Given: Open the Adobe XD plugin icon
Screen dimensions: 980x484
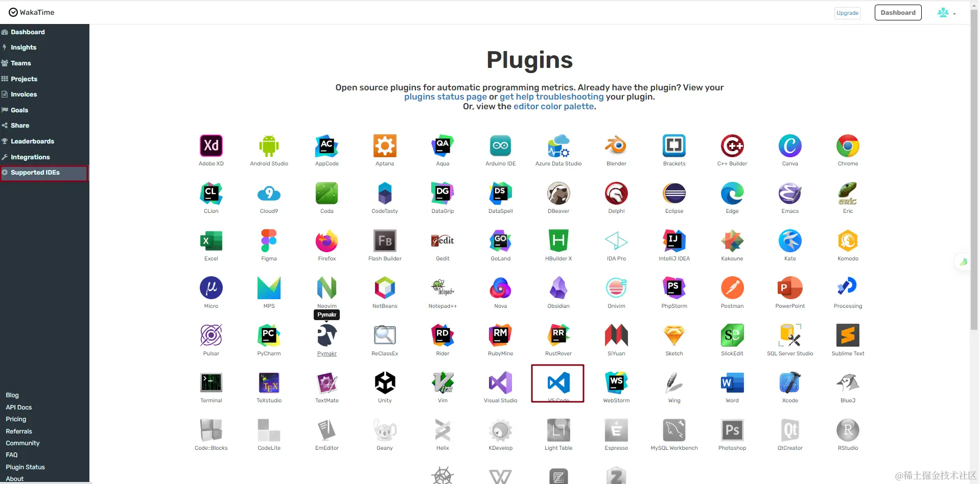Looking at the screenshot, I should click(x=211, y=146).
